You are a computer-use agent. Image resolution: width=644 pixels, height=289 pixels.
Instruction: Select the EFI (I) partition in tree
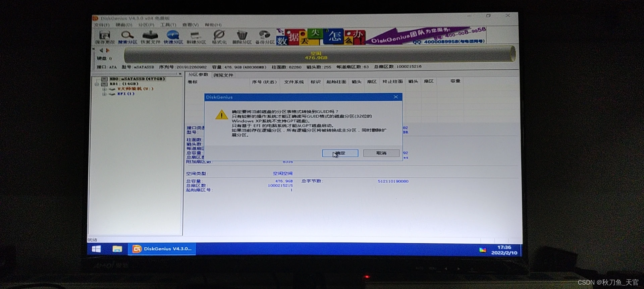(x=126, y=94)
